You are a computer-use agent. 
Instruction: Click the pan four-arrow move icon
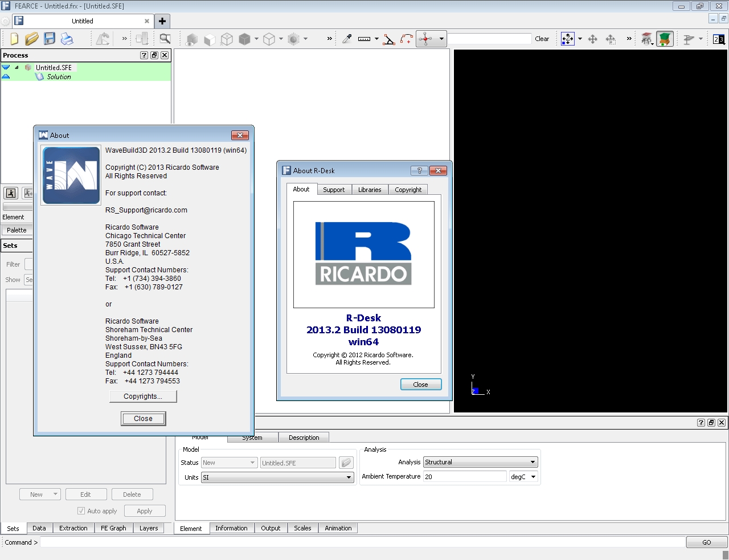[592, 39]
